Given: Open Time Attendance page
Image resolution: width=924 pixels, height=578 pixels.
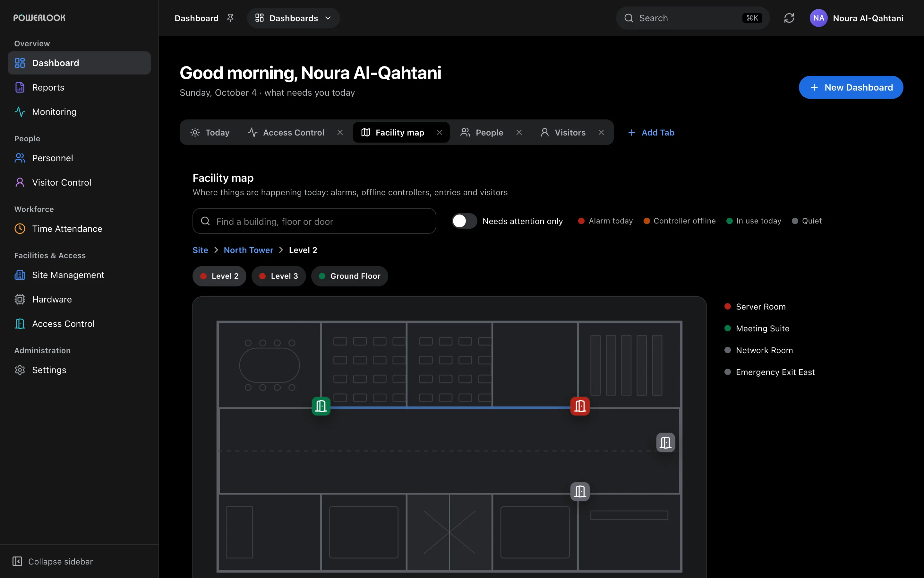Looking at the screenshot, I should pos(79,229).
